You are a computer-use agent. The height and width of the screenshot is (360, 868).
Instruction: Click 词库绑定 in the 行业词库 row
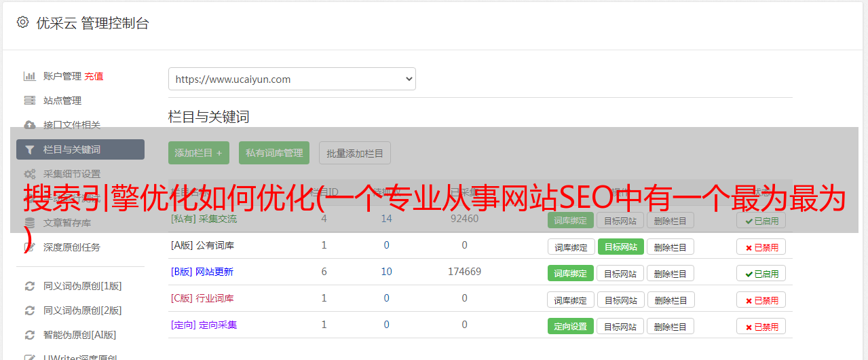pyautogui.click(x=571, y=300)
